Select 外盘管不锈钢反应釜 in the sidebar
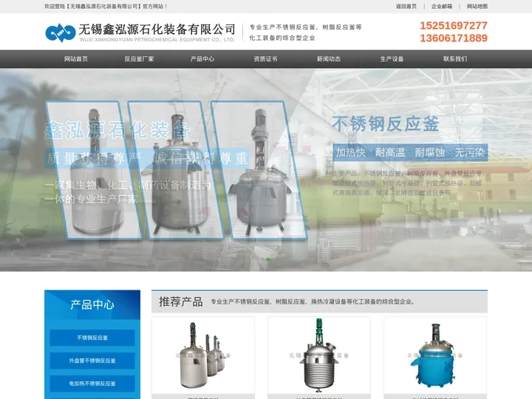This screenshot has height=399, width=532. pyautogui.click(x=92, y=361)
